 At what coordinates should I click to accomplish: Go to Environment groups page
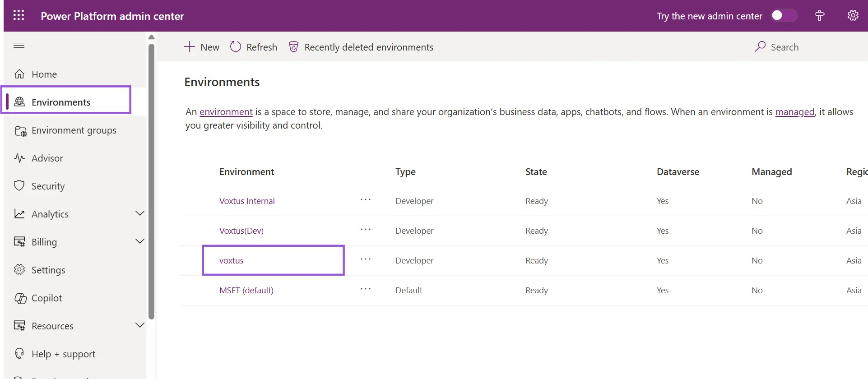74,130
